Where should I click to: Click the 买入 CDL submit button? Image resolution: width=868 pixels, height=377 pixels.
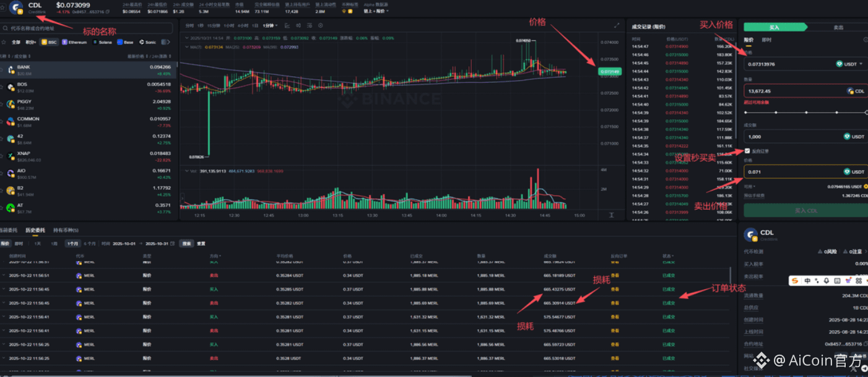[x=805, y=210]
